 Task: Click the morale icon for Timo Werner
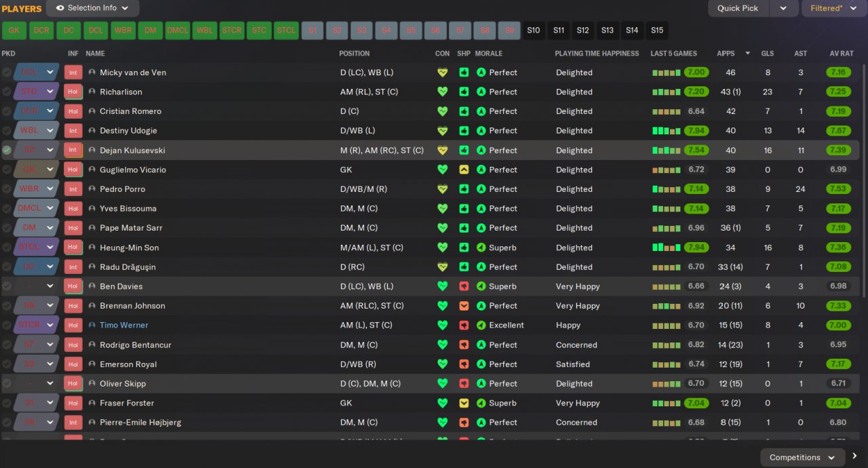[481, 326]
